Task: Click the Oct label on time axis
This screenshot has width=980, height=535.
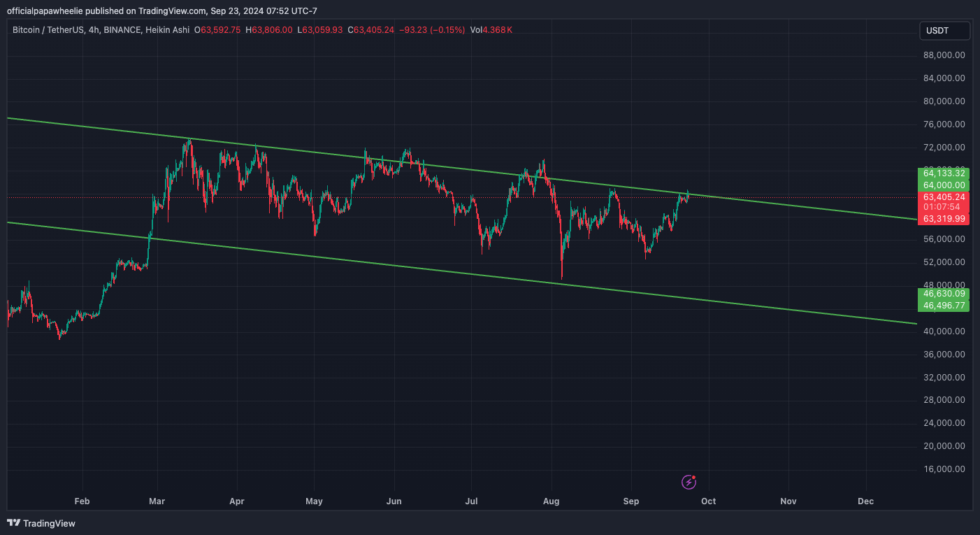Action: click(x=709, y=501)
